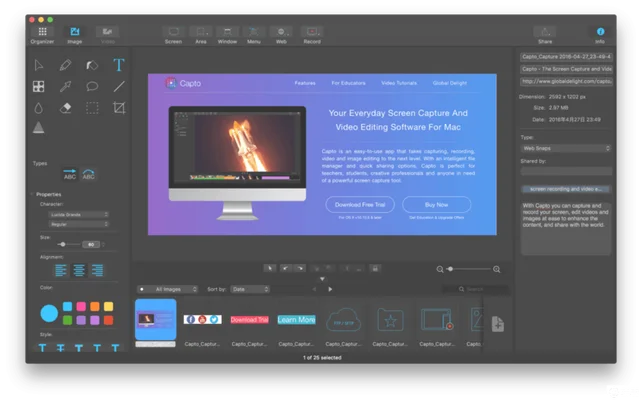The image size is (642, 400).
Task: Click the Undo button below canvas
Action: 285,268
